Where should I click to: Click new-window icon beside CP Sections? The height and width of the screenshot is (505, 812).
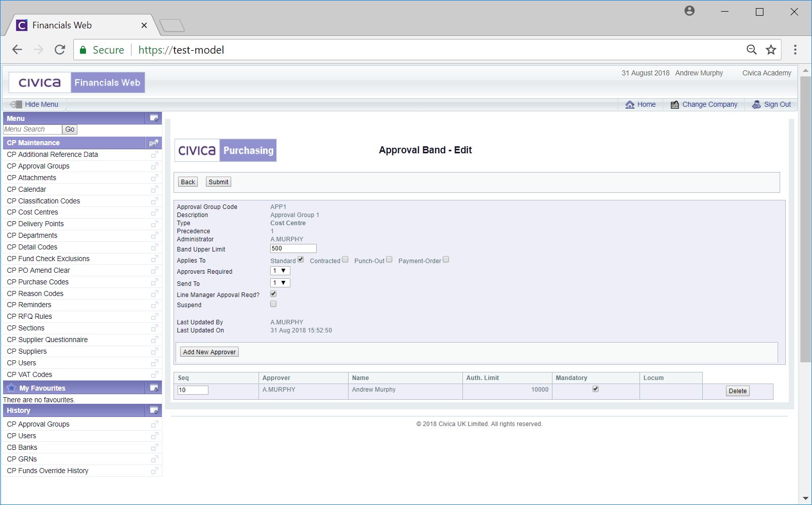coord(155,328)
